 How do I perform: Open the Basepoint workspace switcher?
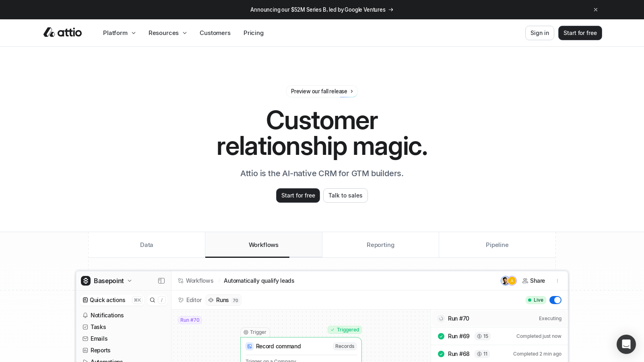(107, 281)
